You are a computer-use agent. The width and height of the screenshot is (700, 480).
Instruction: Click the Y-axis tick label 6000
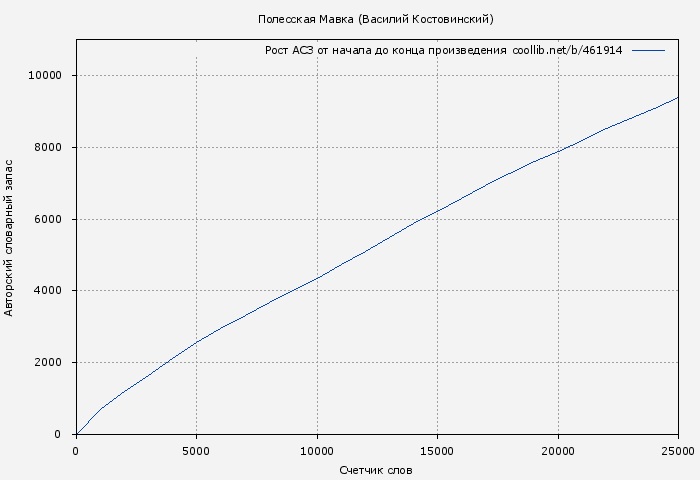47,219
